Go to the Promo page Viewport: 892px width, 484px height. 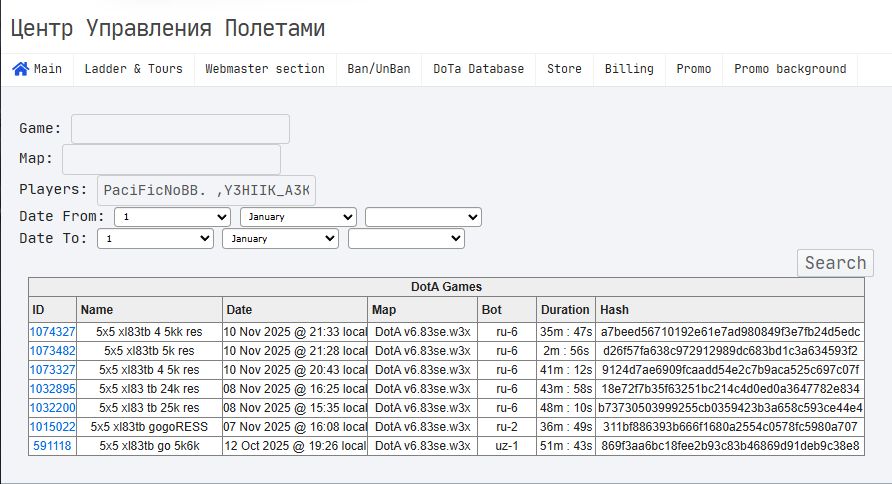(x=693, y=69)
